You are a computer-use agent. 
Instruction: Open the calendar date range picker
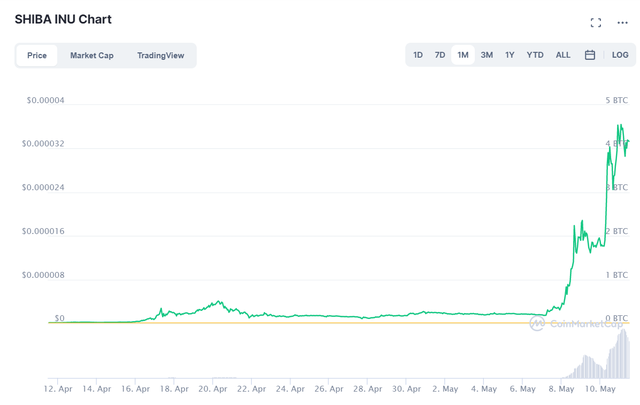point(590,55)
